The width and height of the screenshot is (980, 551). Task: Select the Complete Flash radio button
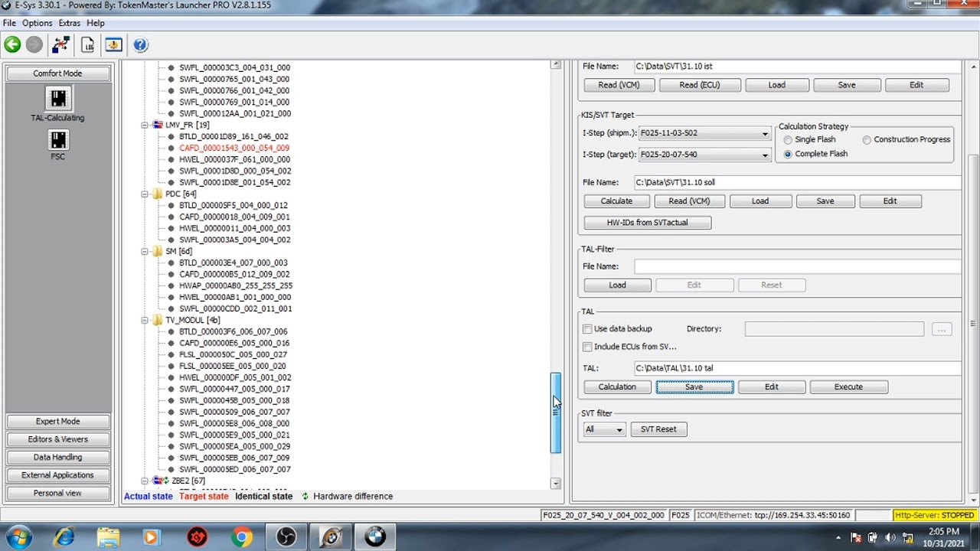pos(788,154)
